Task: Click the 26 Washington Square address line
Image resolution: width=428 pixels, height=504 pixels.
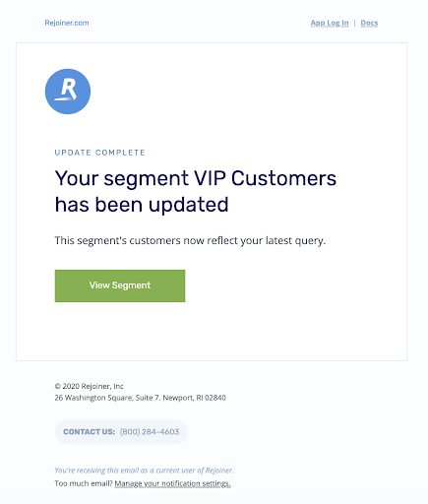Action: click(x=141, y=398)
